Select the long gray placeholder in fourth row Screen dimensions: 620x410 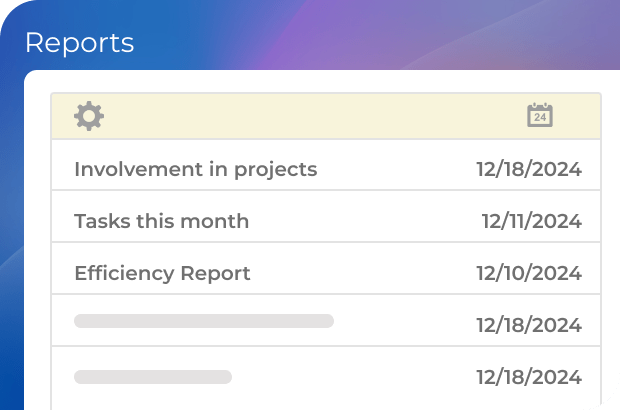coord(204,321)
